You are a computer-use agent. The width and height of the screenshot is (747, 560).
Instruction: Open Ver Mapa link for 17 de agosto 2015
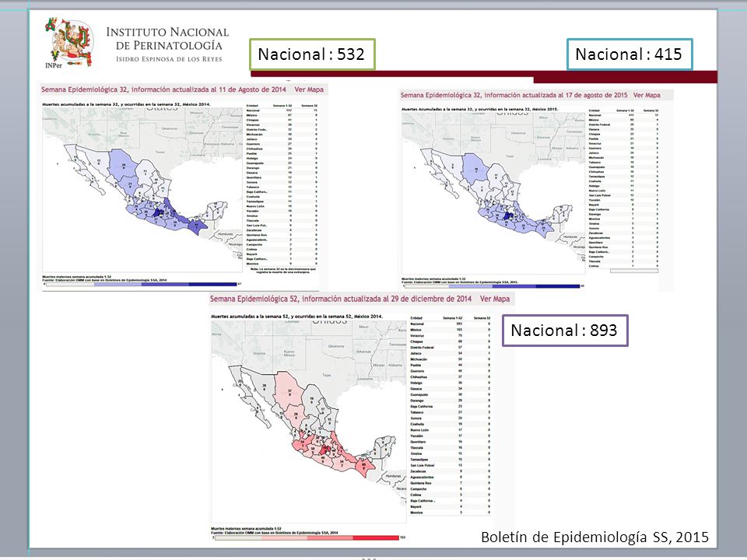coord(647,95)
